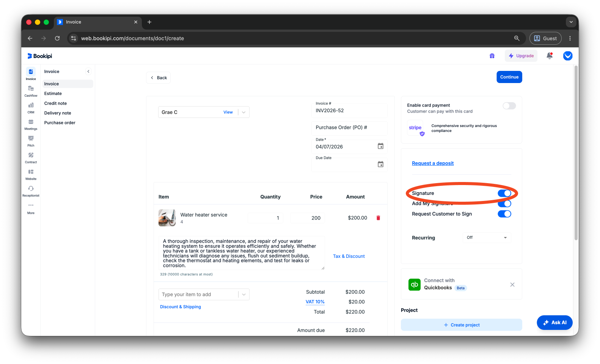The width and height of the screenshot is (600, 364).
Task: Click the Continue button
Action: click(509, 77)
